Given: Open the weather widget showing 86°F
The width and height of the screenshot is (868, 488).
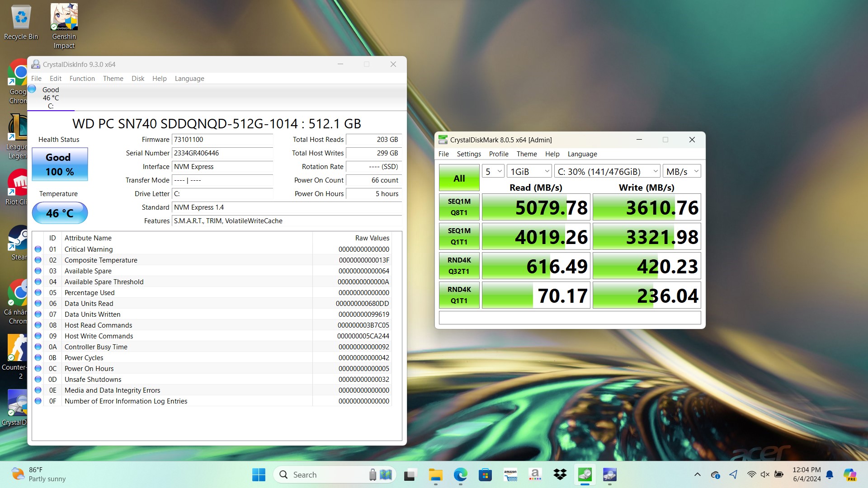Looking at the screenshot, I should [39, 474].
